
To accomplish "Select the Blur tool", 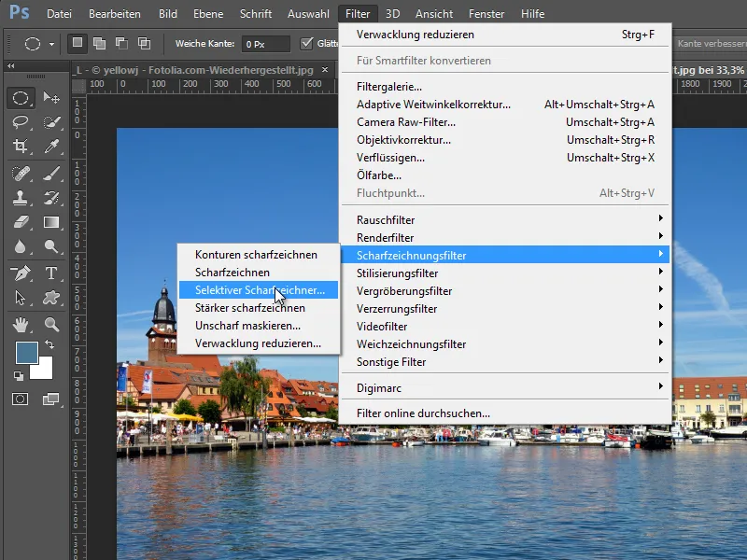I will 20,246.
